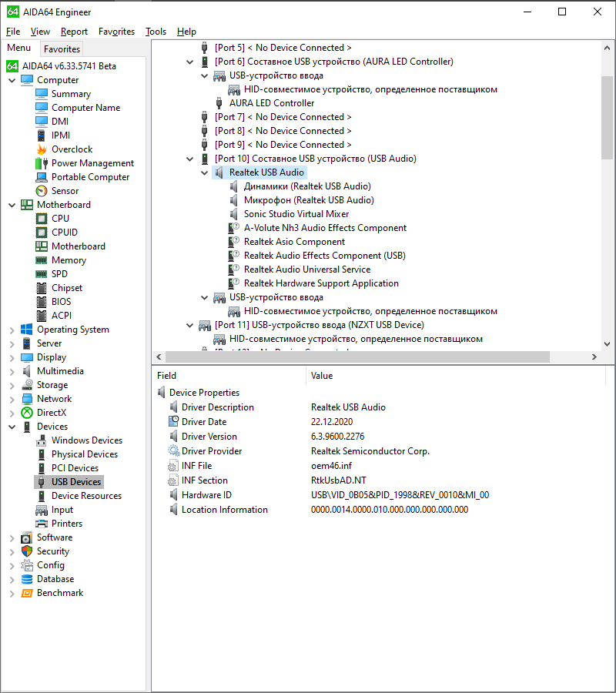The height and width of the screenshot is (693, 616).
Task: Select the Hardware ID value row
Action: 400,495
